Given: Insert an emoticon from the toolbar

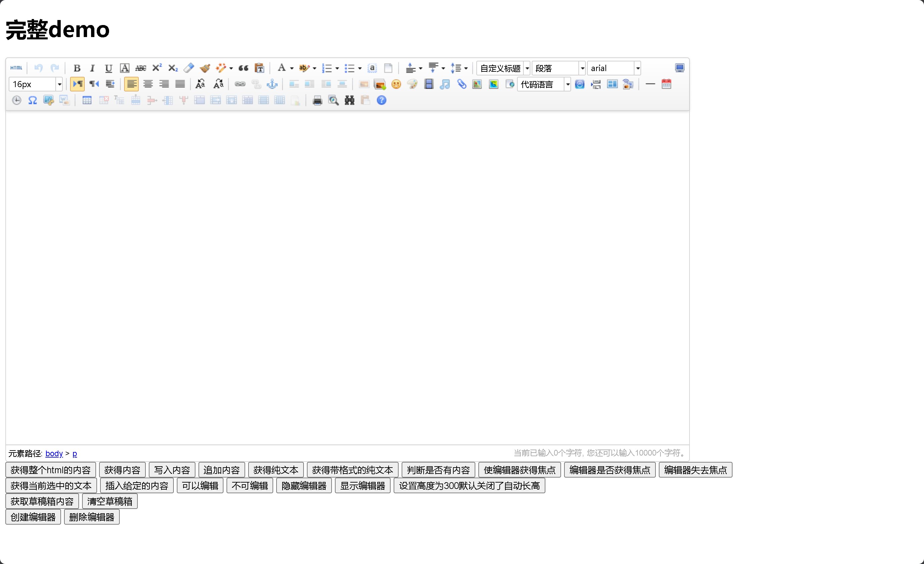Looking at the screenshot, I should click(396, 84).
